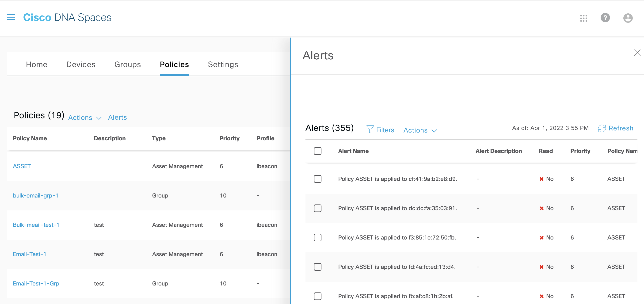Click Alerts link beside Policies Actions
644x304 pixels.
(117, 117)
